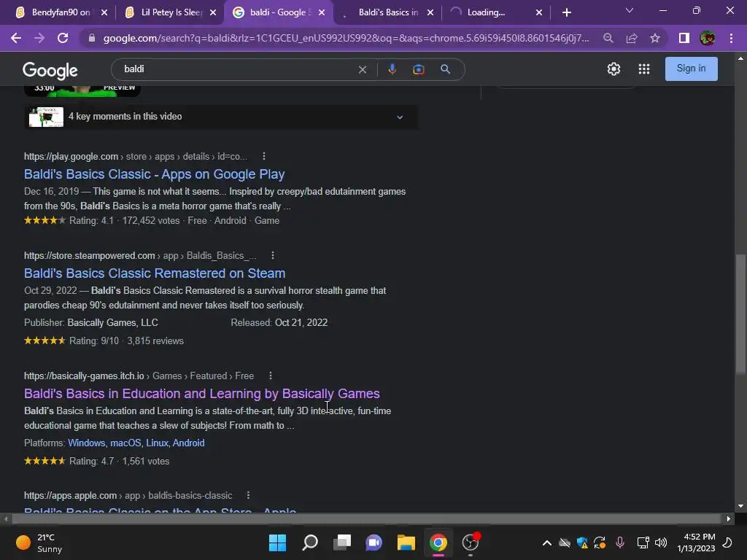747x560 pixels.
Task: Open Task View on the taskbar
Action: [342, 542]
